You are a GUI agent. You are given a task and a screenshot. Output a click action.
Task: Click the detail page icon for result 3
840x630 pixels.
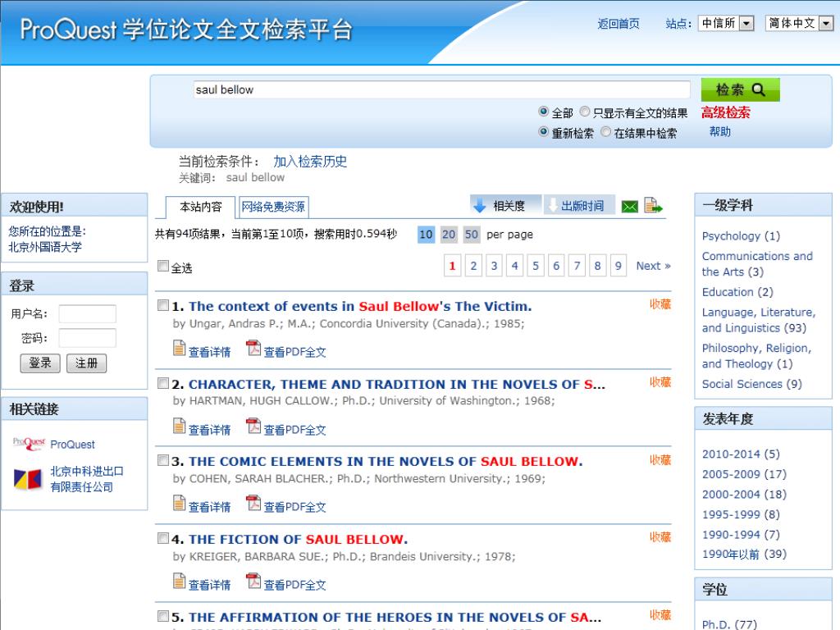[179, 503]
